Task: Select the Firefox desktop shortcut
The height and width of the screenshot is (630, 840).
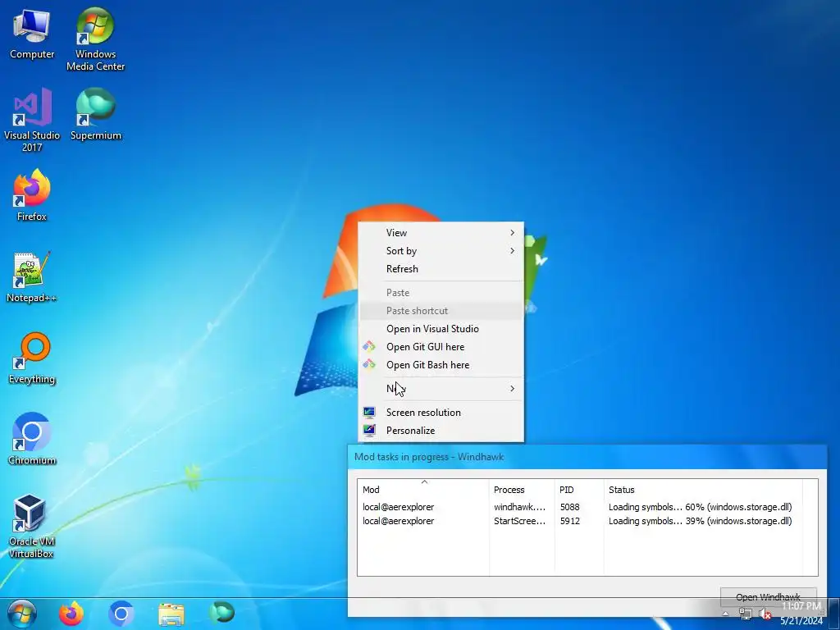Action: pyautogui.click(x=32, y=195)
